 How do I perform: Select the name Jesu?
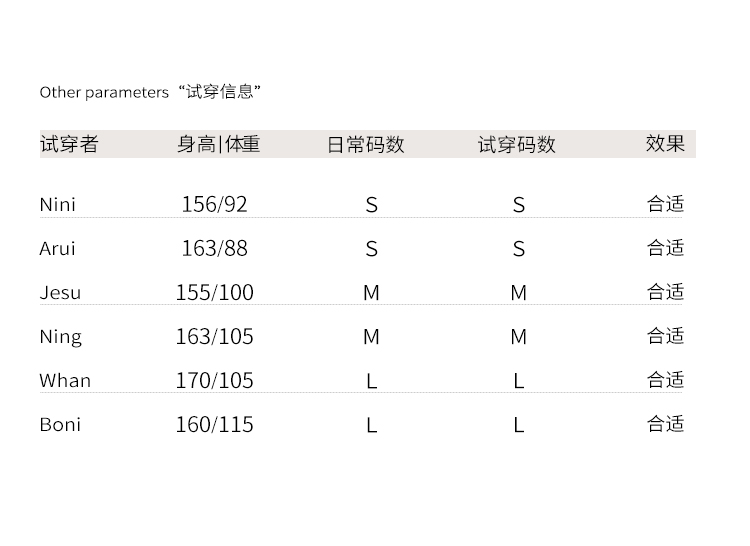[60, 293]
